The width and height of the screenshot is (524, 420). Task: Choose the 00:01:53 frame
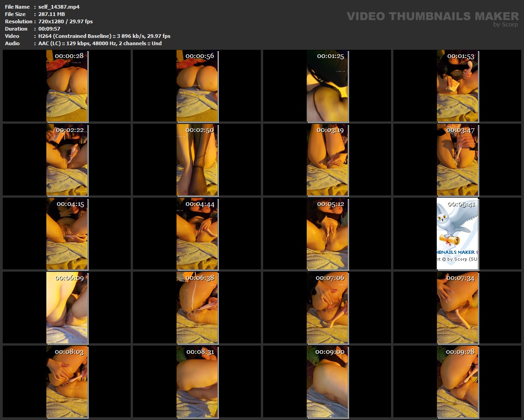(x=457, y=86)
